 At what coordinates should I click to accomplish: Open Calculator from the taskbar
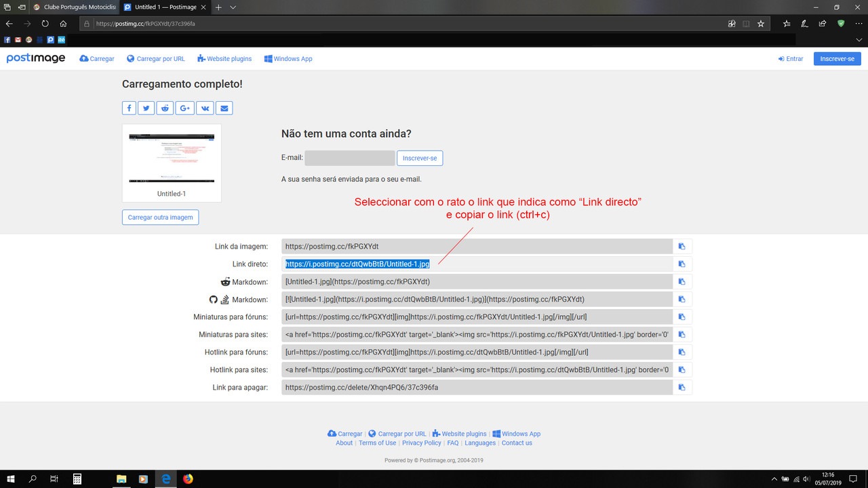[x=77, y=479]
